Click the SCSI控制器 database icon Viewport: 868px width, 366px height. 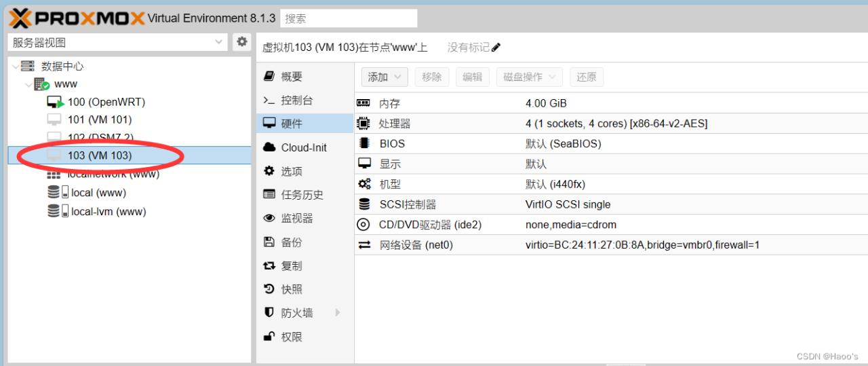pos(364,204)
